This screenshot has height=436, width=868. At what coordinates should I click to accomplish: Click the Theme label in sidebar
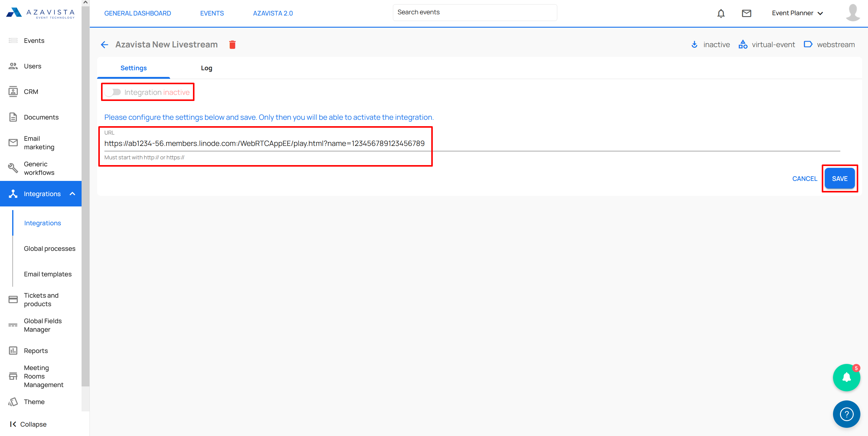coord(34,402)
